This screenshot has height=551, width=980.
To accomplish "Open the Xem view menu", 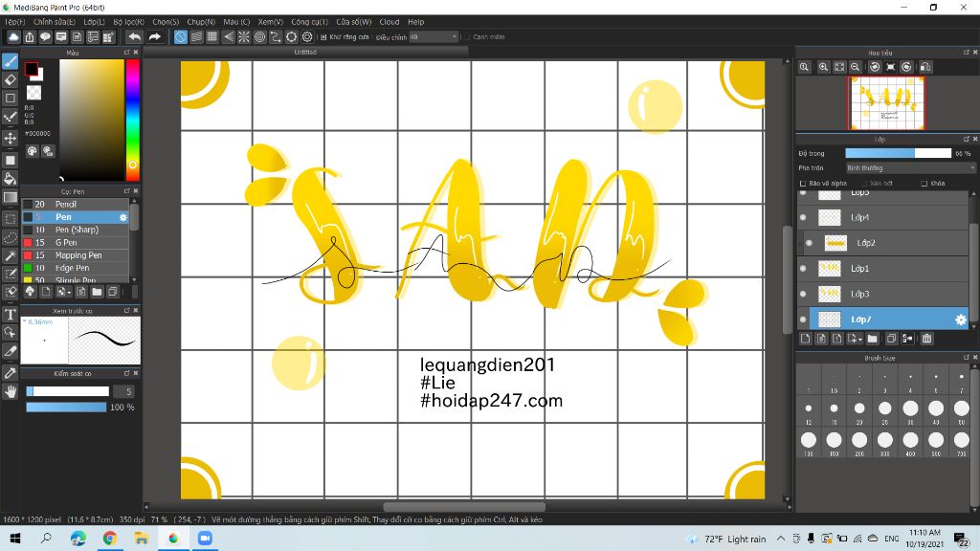I will (x=271, y=22).
